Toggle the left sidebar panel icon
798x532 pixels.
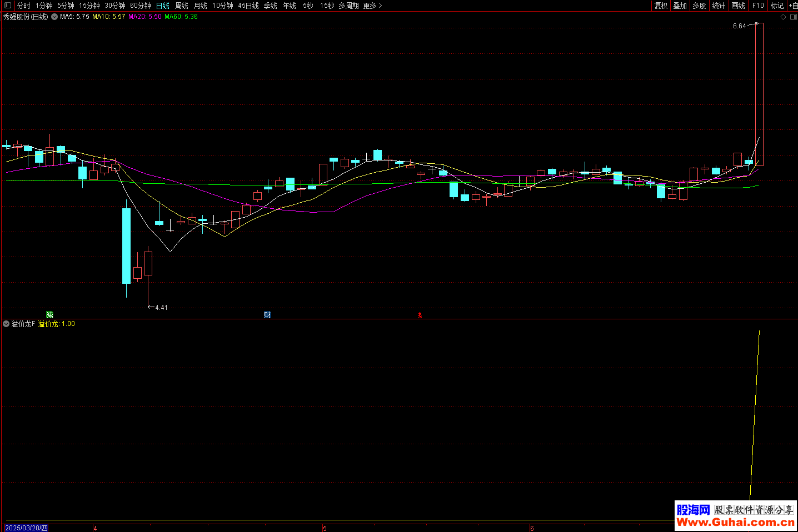8,6
